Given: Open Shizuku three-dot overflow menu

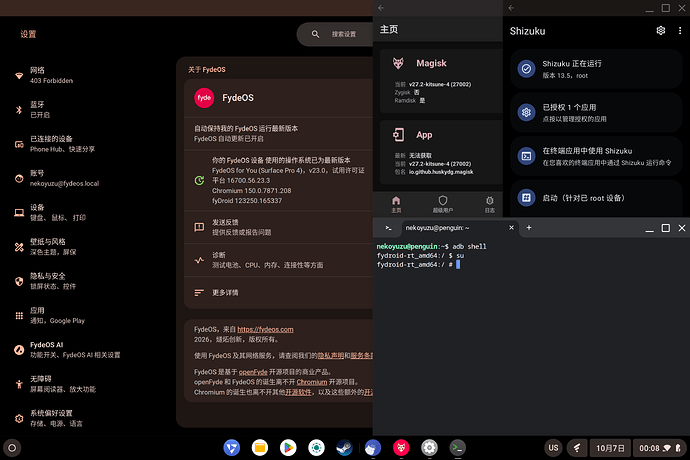Looking at the screenshot, I should point(680,30).
